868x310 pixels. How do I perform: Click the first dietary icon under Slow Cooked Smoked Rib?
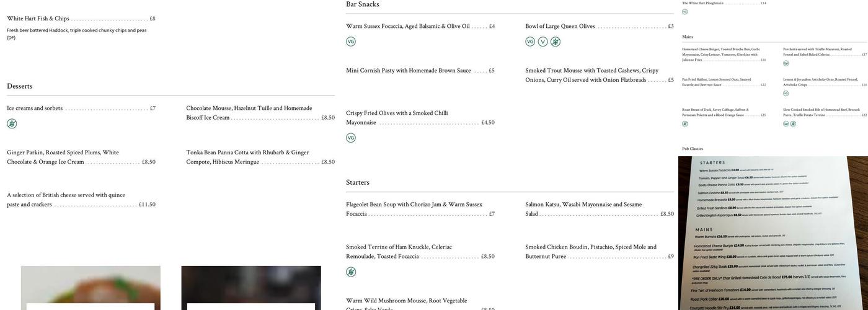click(786, 124)
